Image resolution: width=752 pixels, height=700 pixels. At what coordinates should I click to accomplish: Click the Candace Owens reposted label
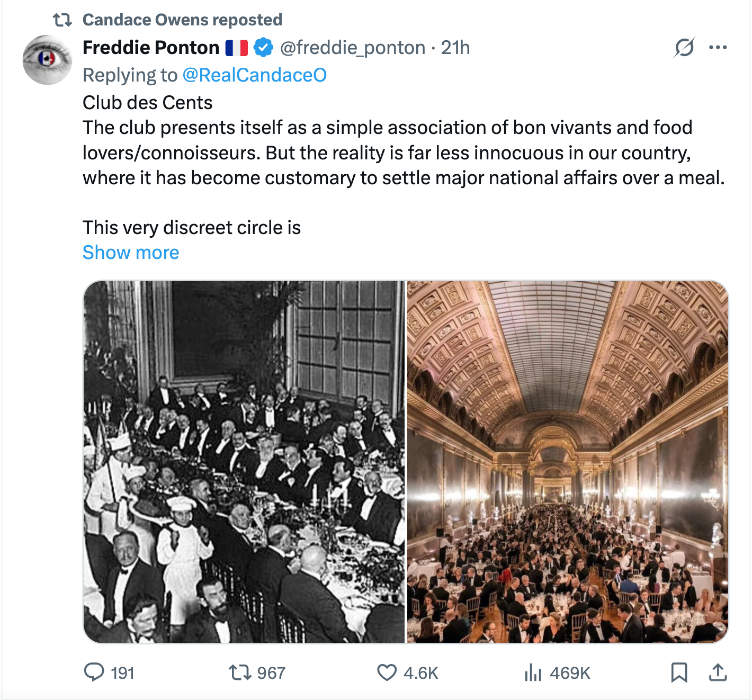click(x=182, y=20)
